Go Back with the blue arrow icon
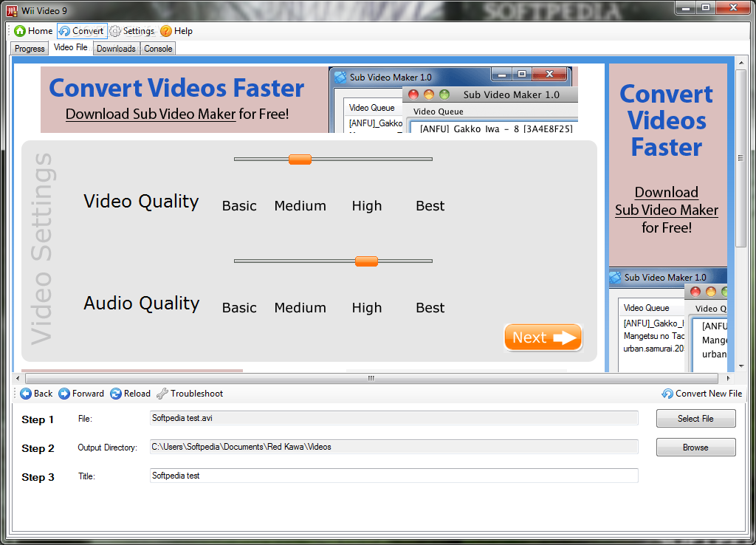Image resolution: width=756 pixels, height=545 pixels. point(26,394)
